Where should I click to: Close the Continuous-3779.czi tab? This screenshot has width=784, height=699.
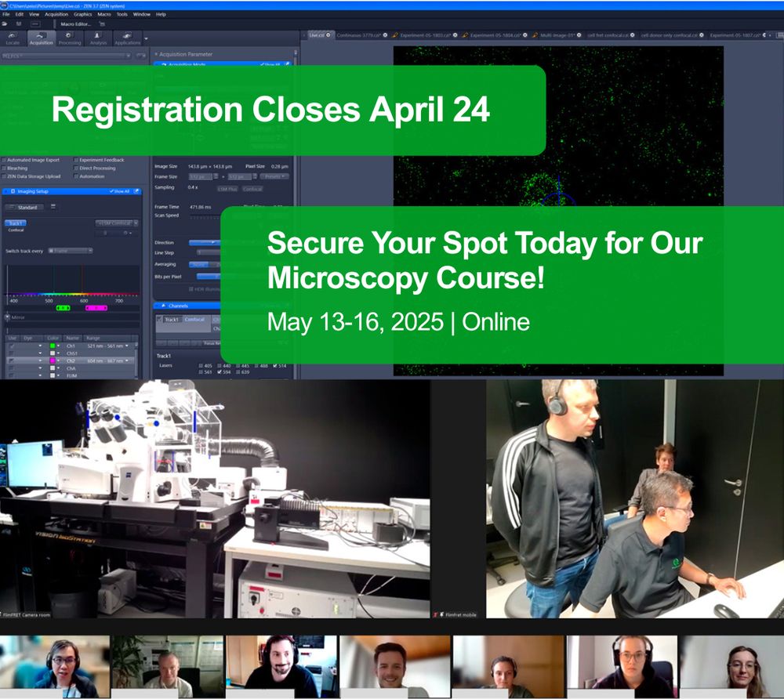point(386,35)
